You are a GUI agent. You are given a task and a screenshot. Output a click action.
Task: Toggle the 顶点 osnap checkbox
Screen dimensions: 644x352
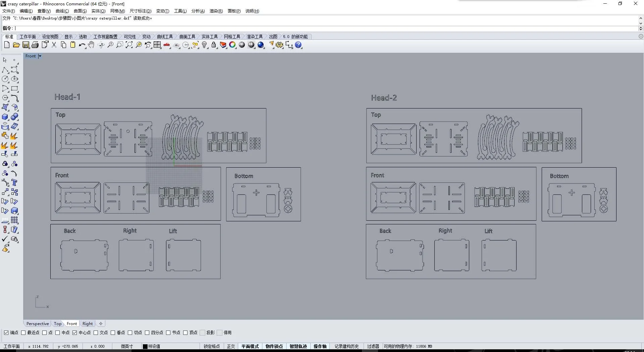point(185,333)
